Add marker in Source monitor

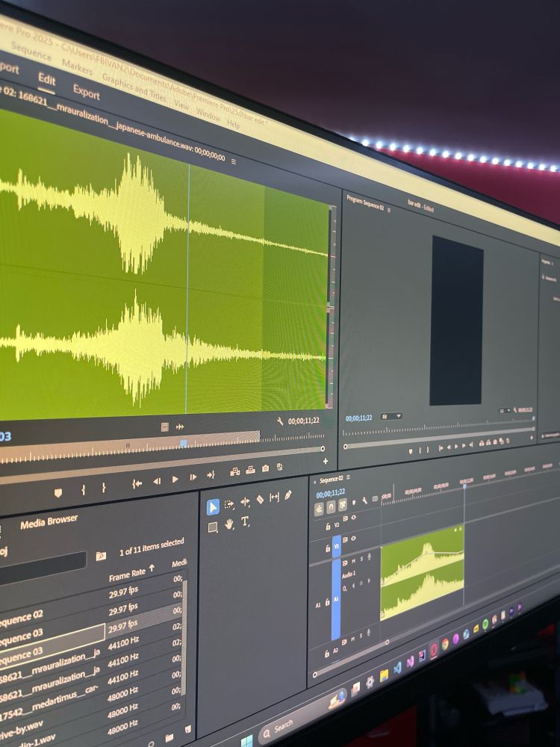click(58, 492)
